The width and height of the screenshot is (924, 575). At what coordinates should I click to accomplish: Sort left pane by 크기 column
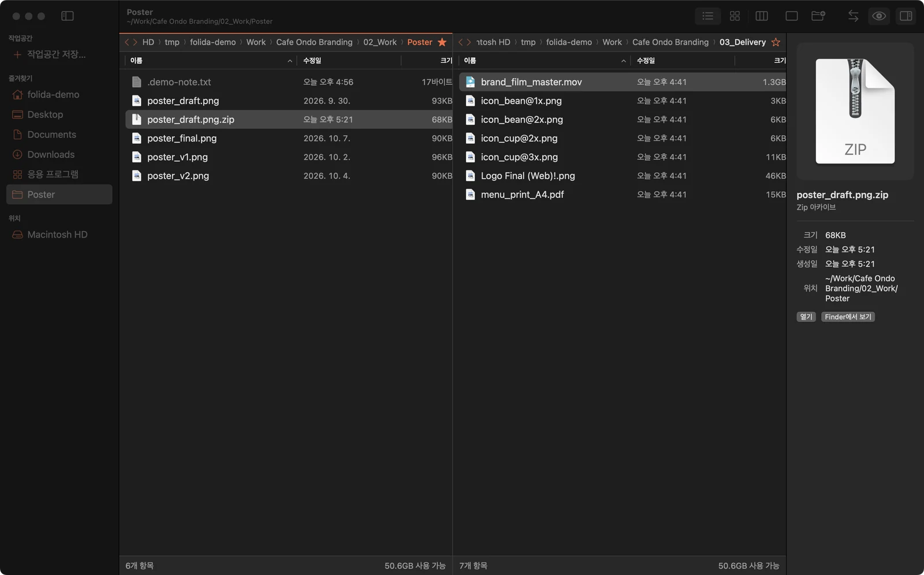pos(427,61)
